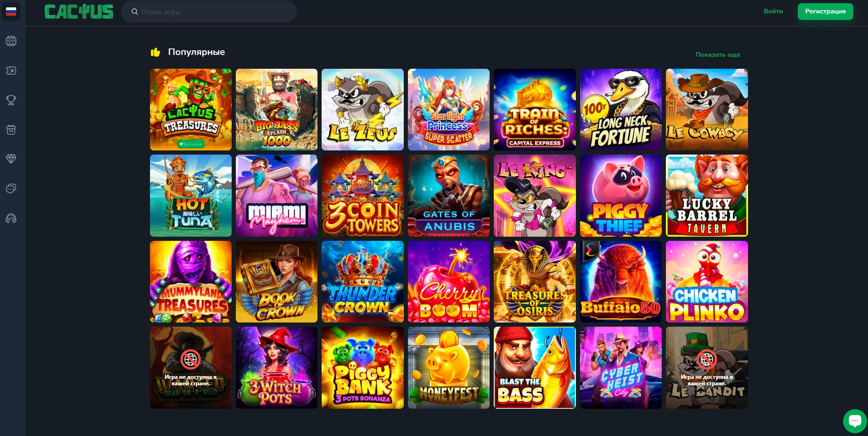Image resolution: width=868 pixels, height=436 pixels.
Task: Open the trophy tournaments icon
Action: 11,100
